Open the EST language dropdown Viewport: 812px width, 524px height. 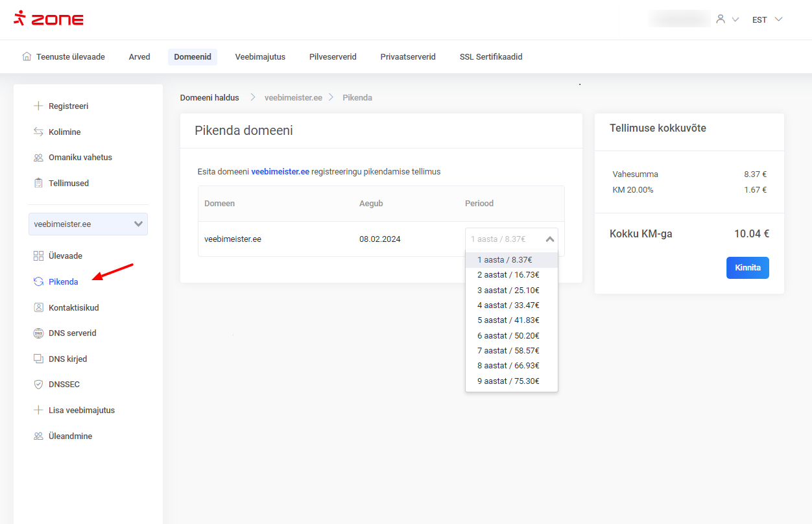pos(767,19)
